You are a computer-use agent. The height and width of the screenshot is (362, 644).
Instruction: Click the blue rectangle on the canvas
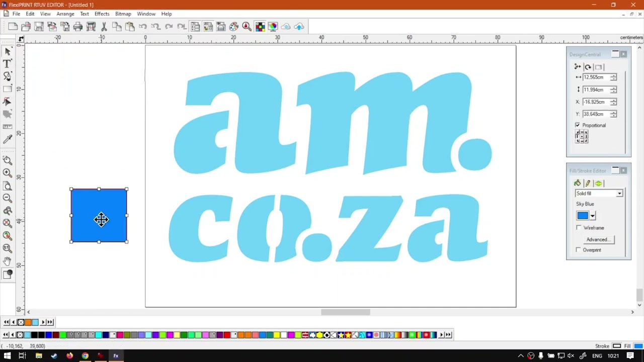click(99, 216)
